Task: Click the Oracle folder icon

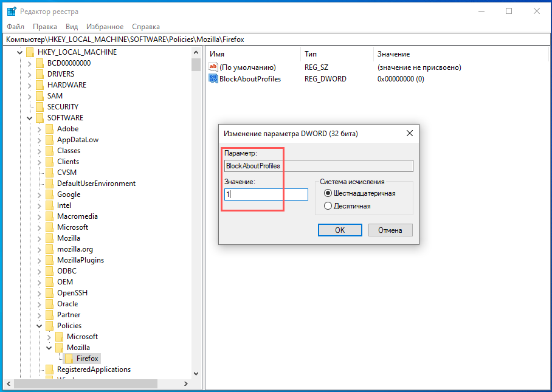Action: 50,304
